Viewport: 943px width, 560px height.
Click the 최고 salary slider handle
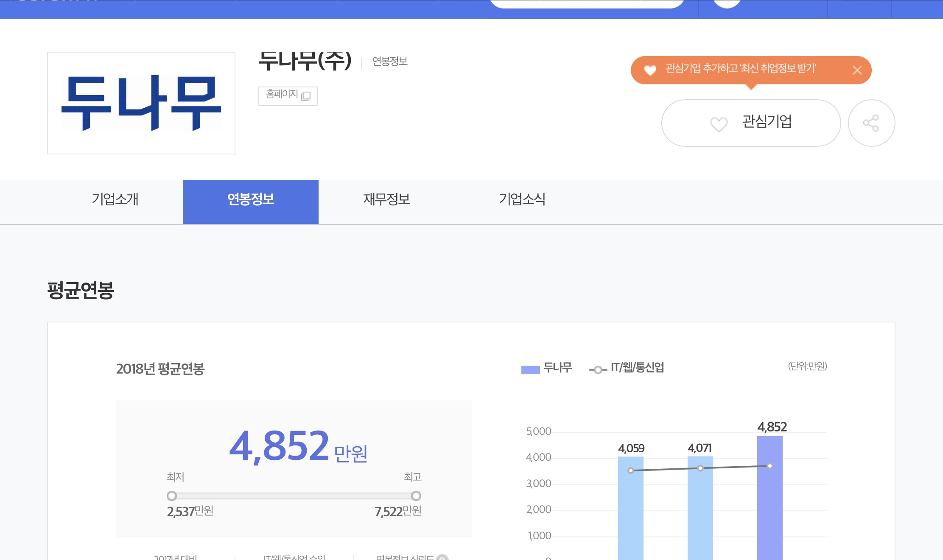click(416, 496)
